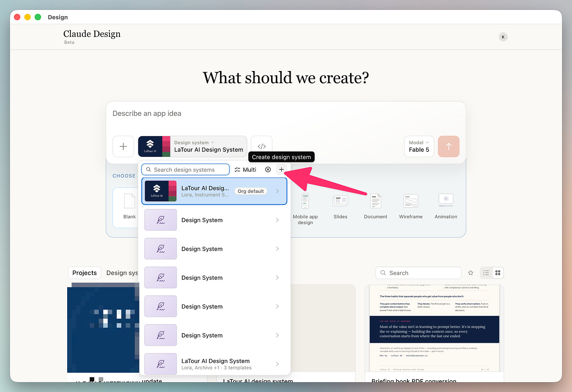Choose the Slides template
The image size is (572, 392).
pos(340,207)
